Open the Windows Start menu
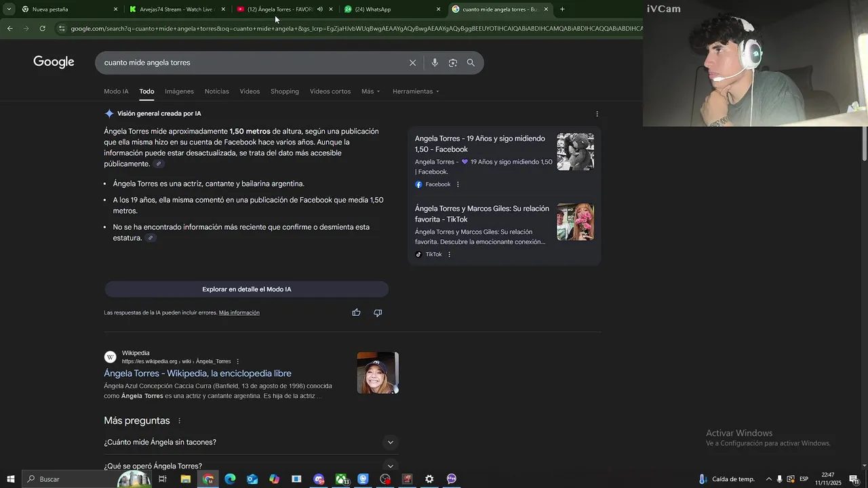868x488 pixels. click(x=10, y=479)
